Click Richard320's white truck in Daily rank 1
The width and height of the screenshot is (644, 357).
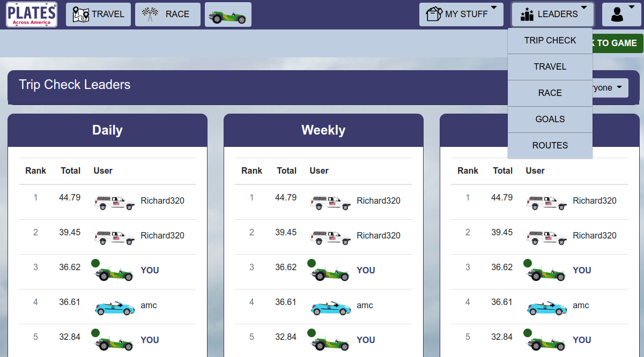pos(114,202)
